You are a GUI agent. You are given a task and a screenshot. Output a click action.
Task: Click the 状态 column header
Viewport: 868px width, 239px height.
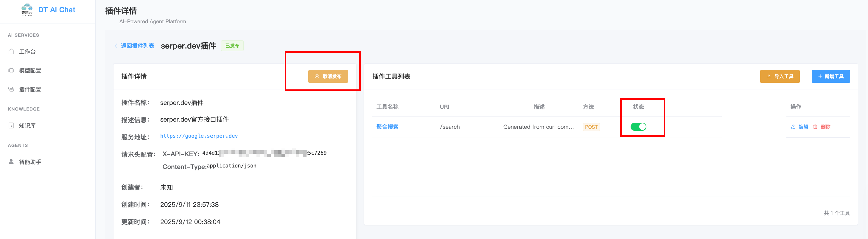point(638,107)
